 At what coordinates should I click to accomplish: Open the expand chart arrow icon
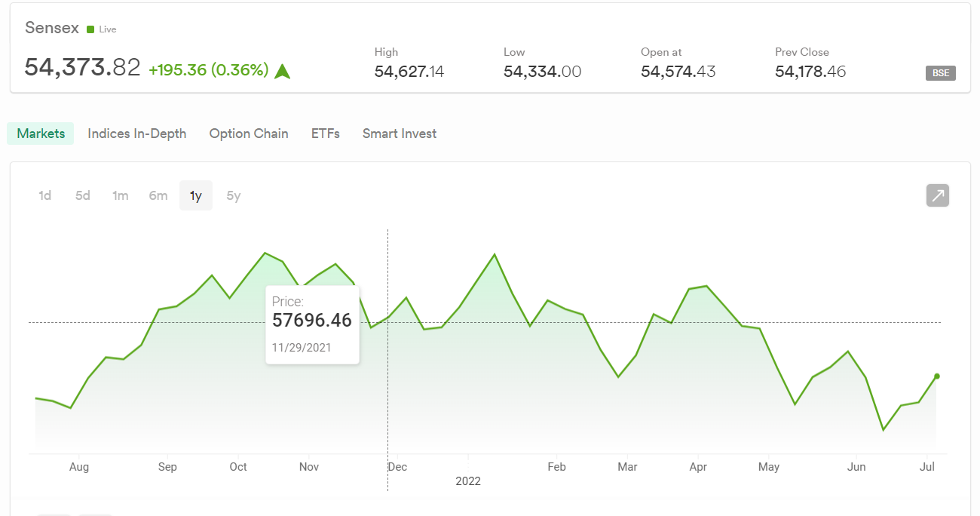(938, 195)
